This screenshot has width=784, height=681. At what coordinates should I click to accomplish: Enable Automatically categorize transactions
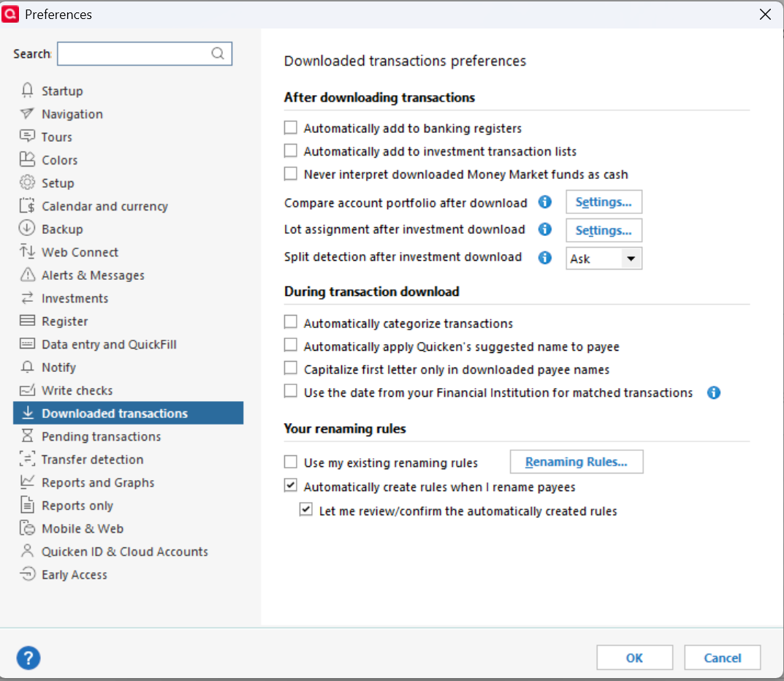click(291, 322)
